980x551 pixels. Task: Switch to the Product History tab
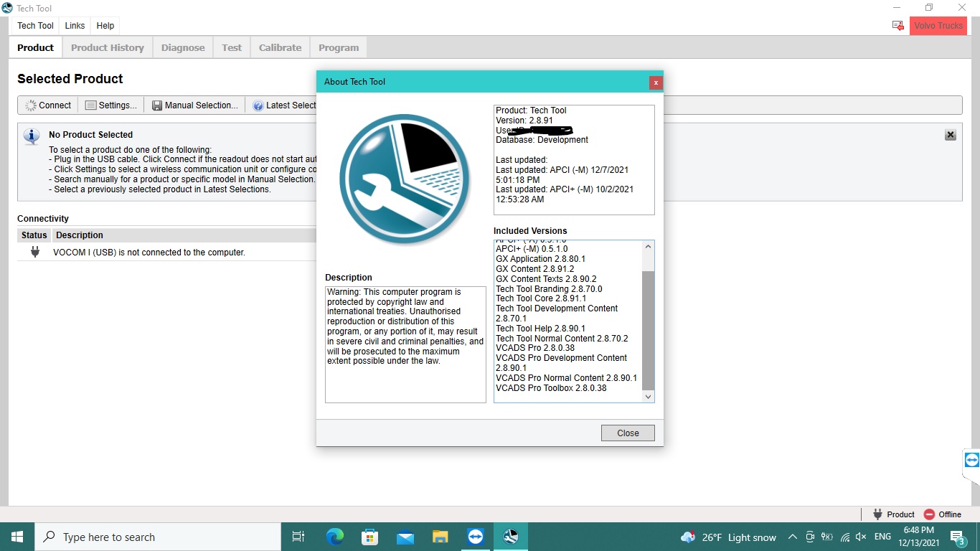click(x=108, y=48)
